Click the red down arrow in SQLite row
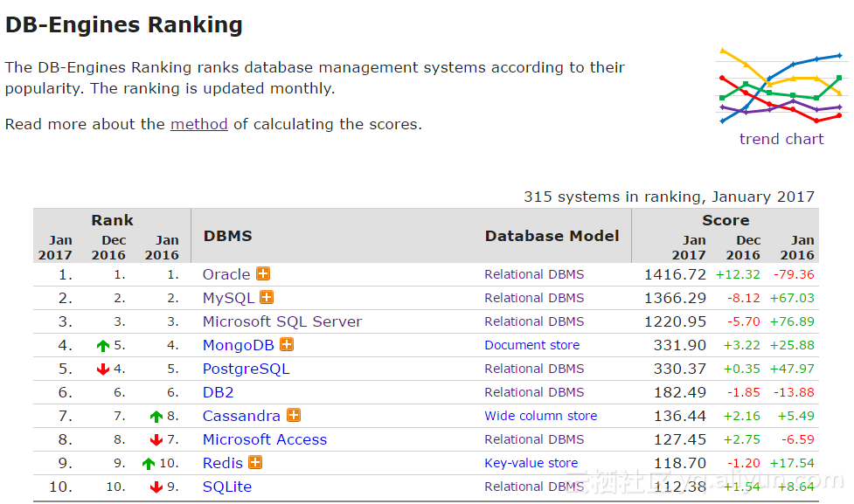Viewport: 854px width, 504px height. [156, 487]
